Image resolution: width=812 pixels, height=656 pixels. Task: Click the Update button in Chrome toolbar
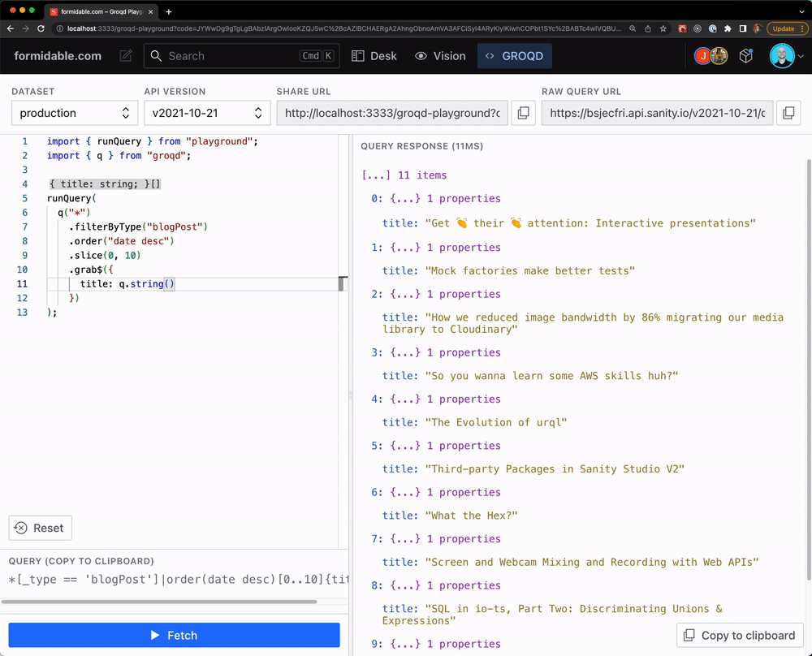click(787, 28)
